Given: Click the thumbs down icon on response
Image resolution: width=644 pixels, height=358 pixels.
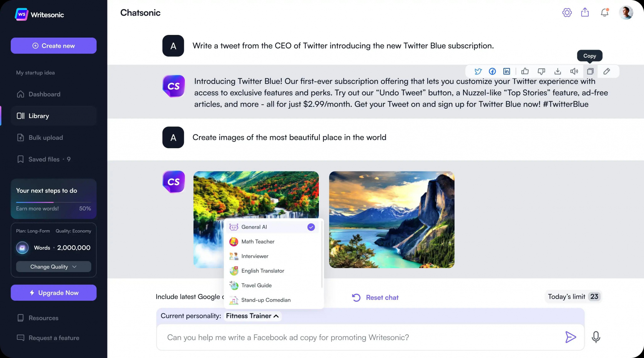Looking at the screenshot, I should tap(541, 71).
